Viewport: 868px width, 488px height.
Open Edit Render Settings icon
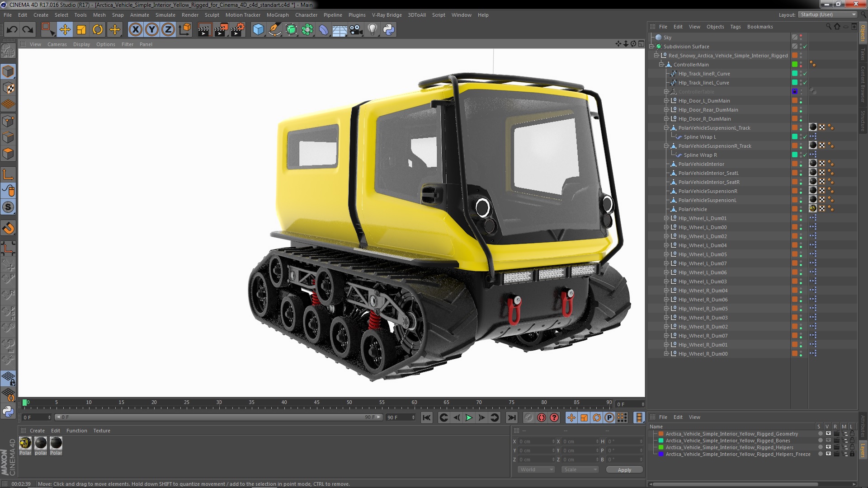[237, 30]
